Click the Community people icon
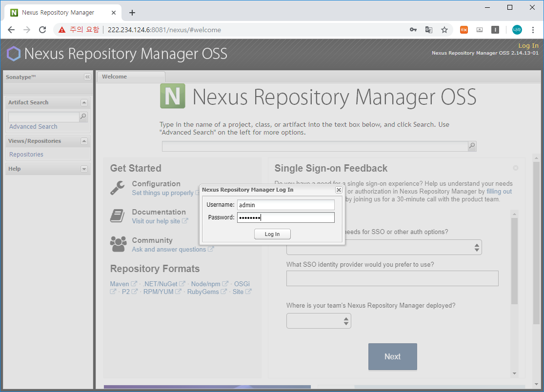544x392 pixels. [118, 244]
